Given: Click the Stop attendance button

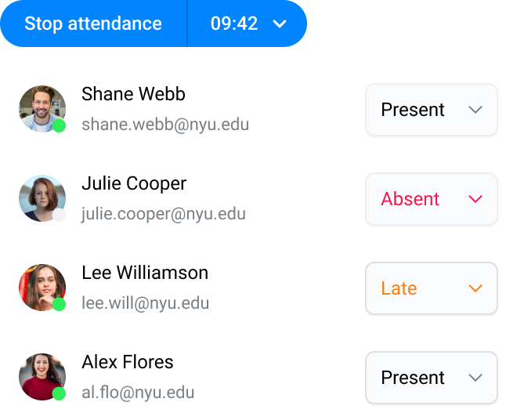Looking at the screenshot, I should [x=93, y=24].
